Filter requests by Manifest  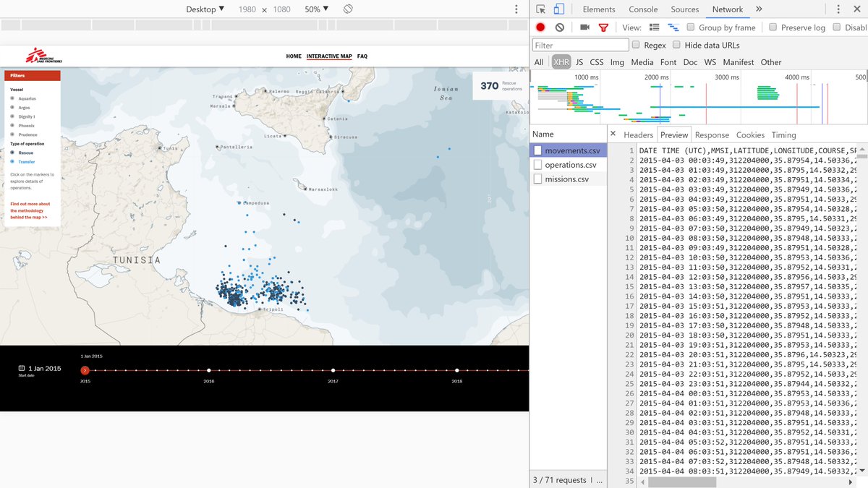(739, 62)
